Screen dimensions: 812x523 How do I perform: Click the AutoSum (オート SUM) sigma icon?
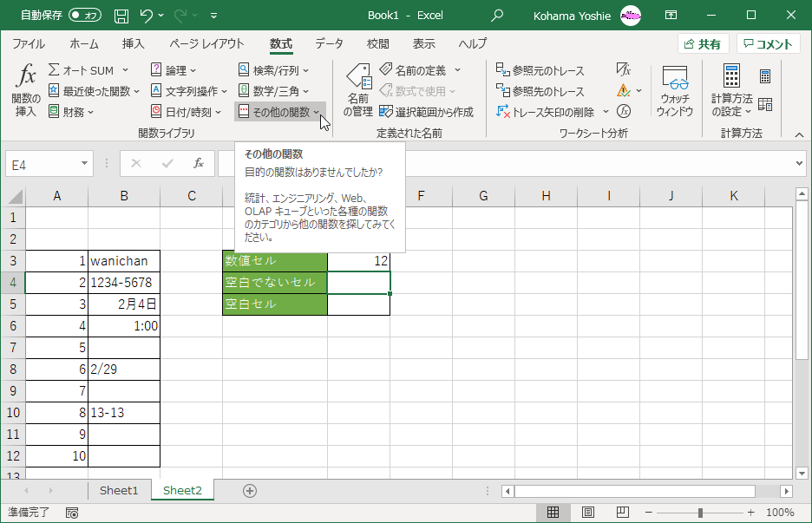[x=54, y=70]
